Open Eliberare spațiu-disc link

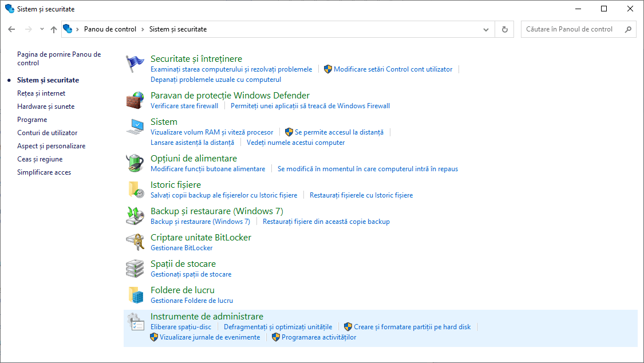[x=181, y=327]
